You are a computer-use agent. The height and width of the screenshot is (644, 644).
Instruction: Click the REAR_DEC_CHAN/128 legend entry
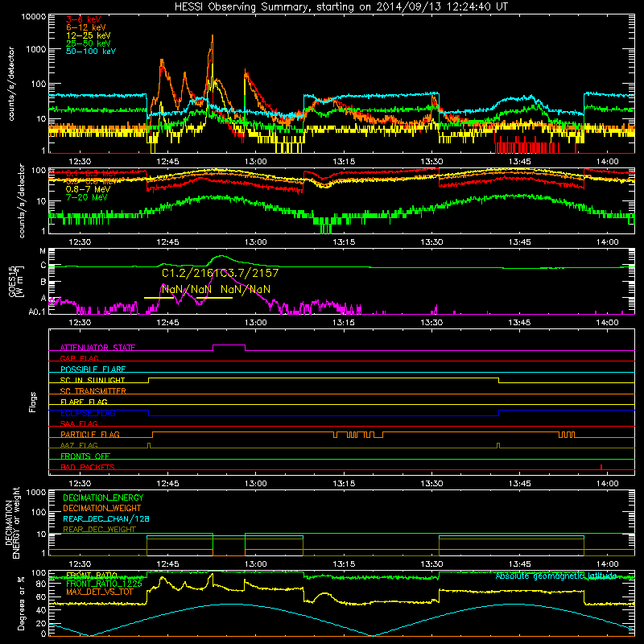[x=106, y=519]
